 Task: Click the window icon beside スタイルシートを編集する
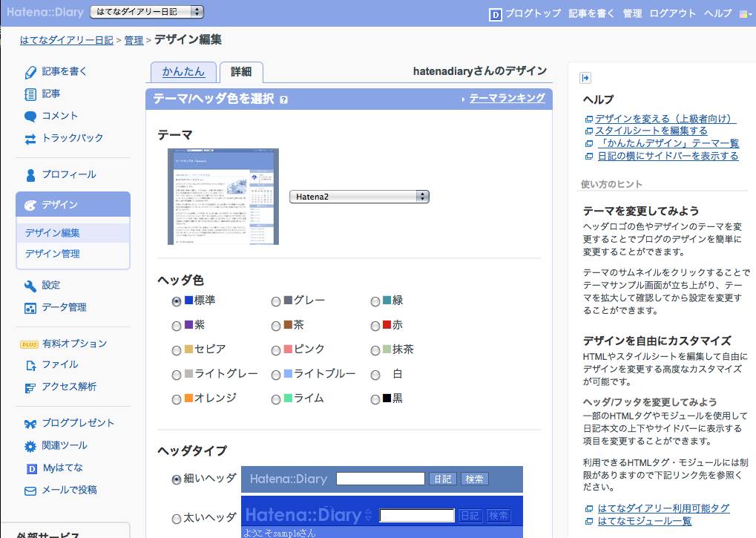[x=588, y=131]
